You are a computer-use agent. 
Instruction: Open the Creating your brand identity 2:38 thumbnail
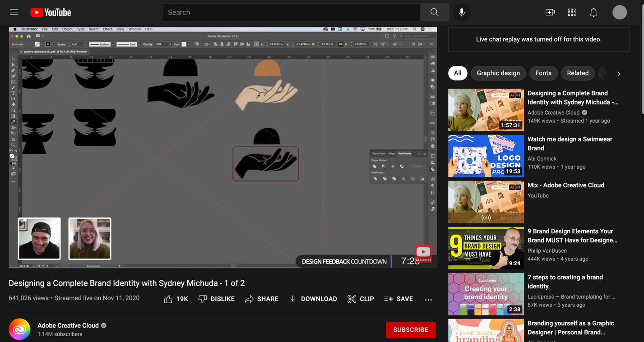(486, 294)
